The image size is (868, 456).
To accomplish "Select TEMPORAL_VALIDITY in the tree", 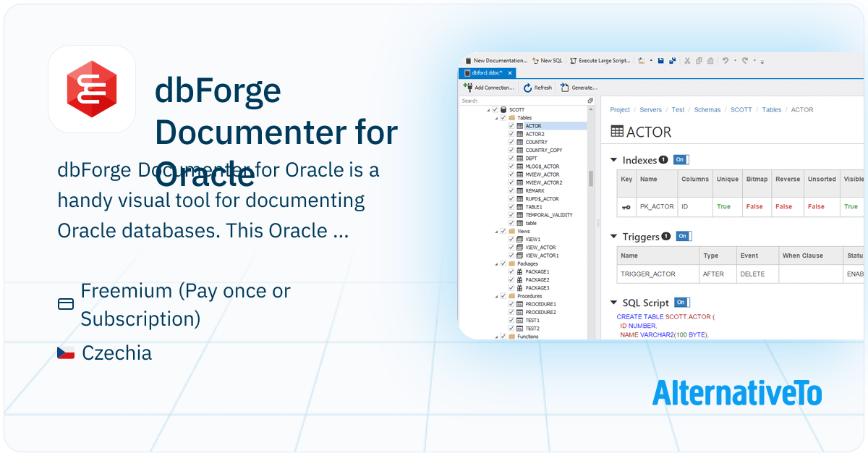I will (x=549, y=215).
